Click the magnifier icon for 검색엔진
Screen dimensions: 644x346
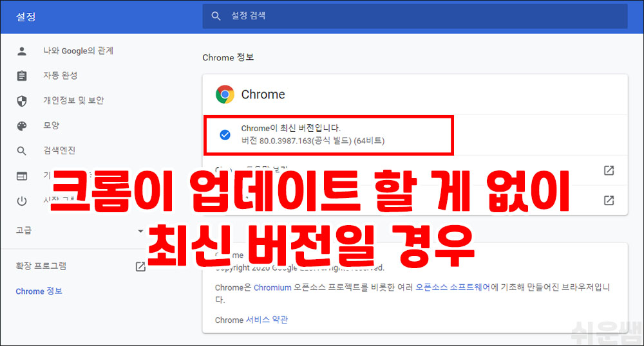coord(22,151)
